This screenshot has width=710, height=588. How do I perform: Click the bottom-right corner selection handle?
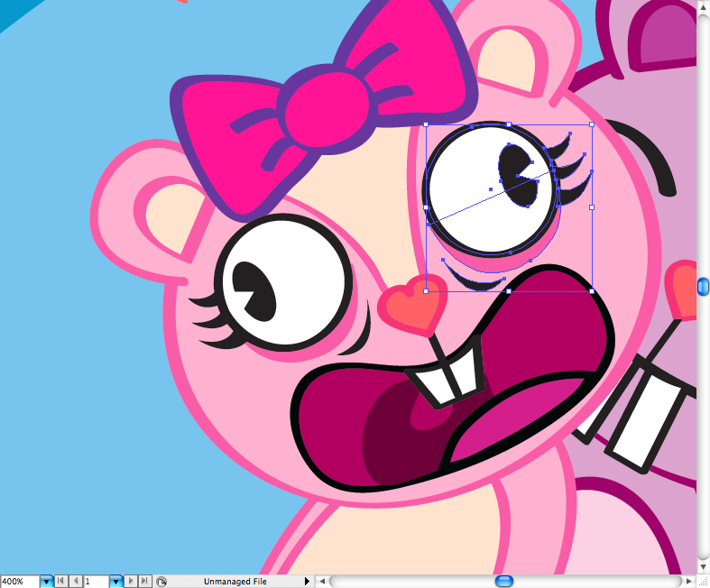tap(592, 290)
